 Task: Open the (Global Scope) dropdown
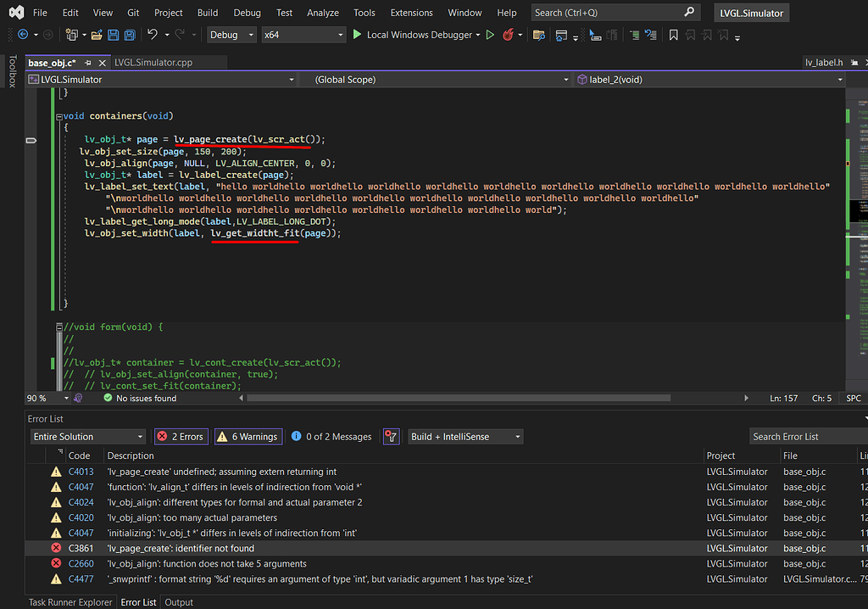(x=435, y=80)
